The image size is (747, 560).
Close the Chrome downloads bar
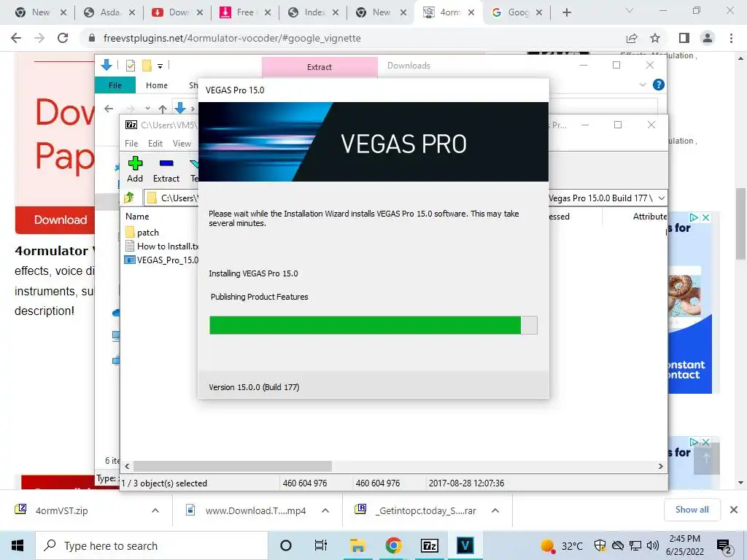coord(734,510)
